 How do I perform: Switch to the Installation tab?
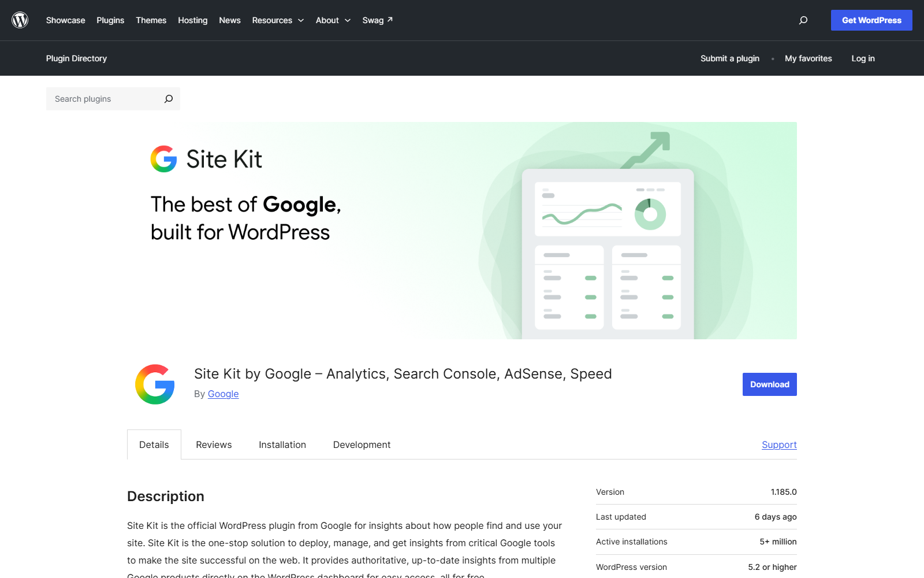click(282, 444)
